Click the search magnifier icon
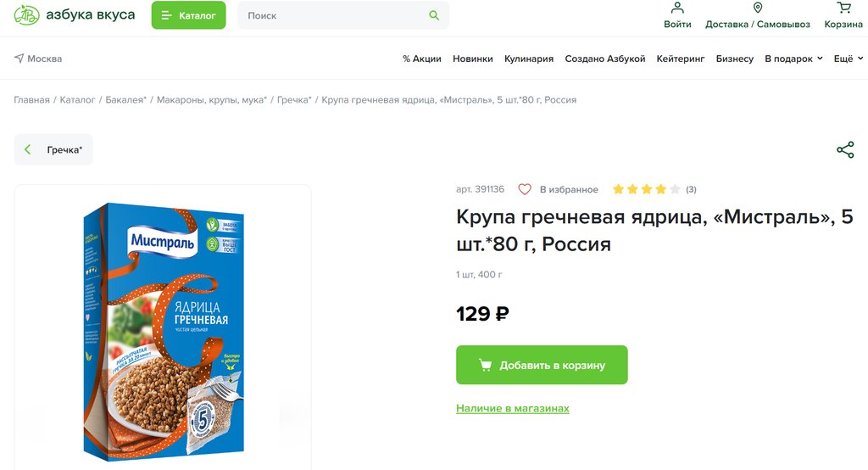This screenshot has height=470, width=868. [434, 15]
